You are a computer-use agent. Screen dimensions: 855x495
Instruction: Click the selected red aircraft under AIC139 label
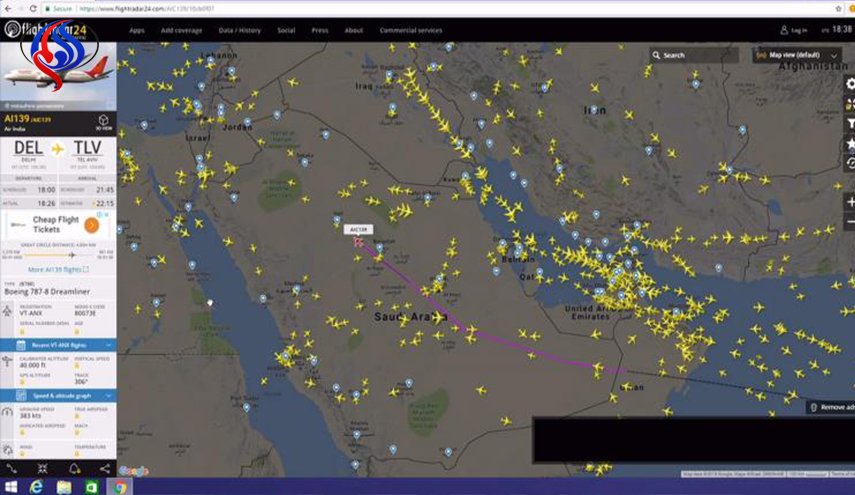click(358, 242)
